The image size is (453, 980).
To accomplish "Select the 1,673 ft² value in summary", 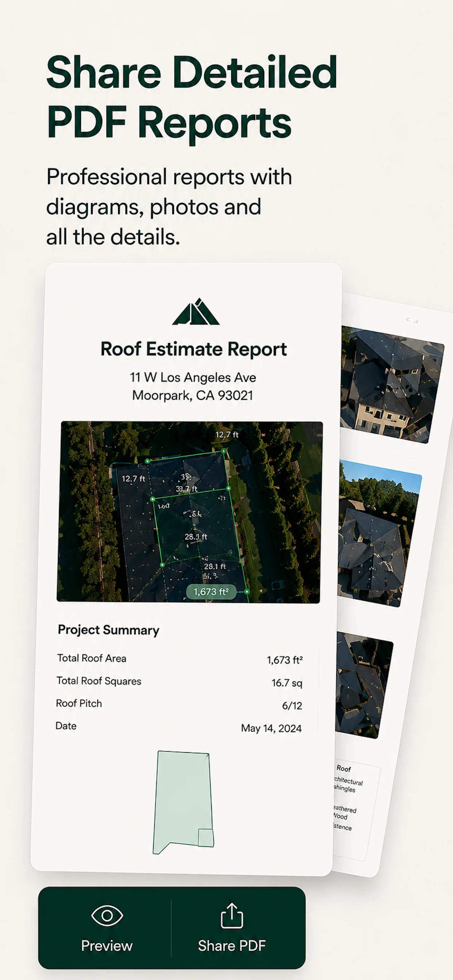I will (285, 660).
